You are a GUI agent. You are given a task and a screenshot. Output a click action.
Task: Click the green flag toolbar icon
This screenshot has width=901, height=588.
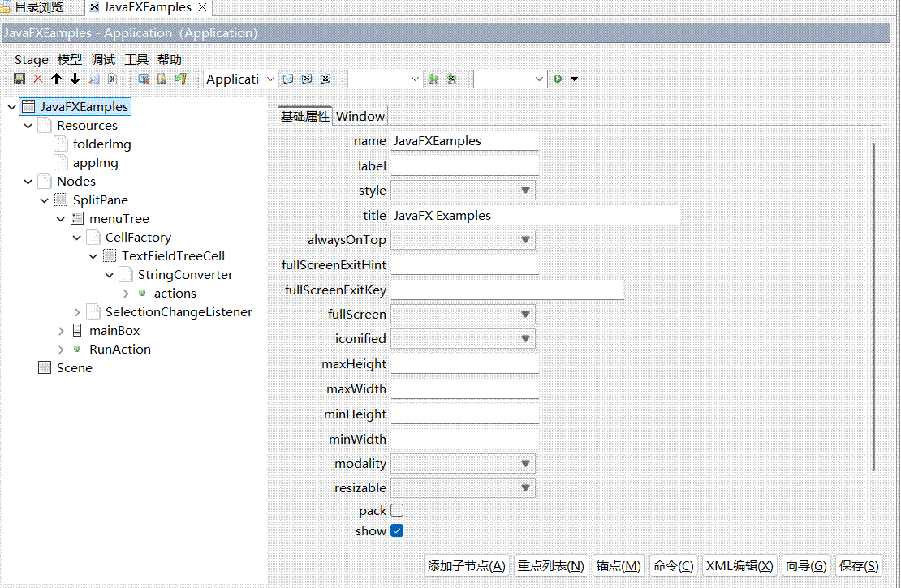(180, 79)
